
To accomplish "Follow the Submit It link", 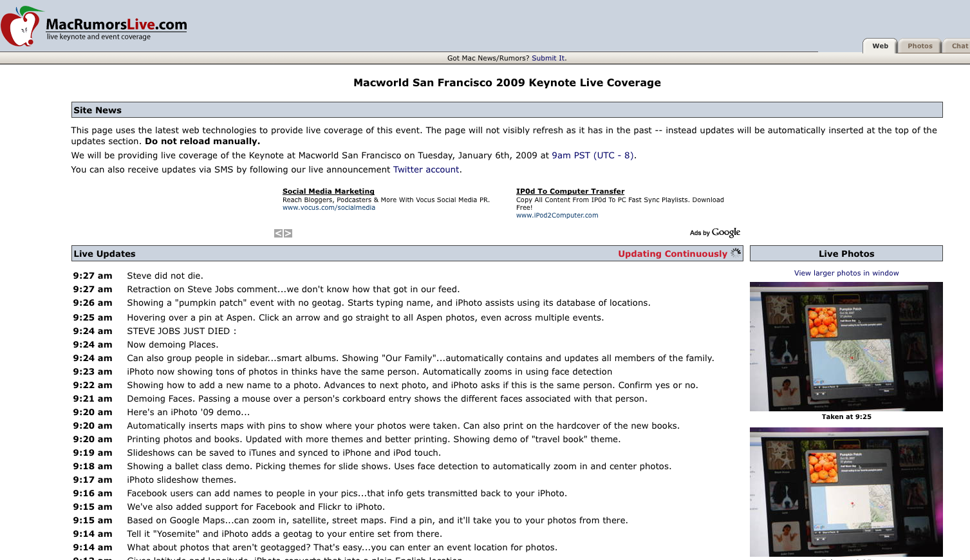I will (548, 58).
